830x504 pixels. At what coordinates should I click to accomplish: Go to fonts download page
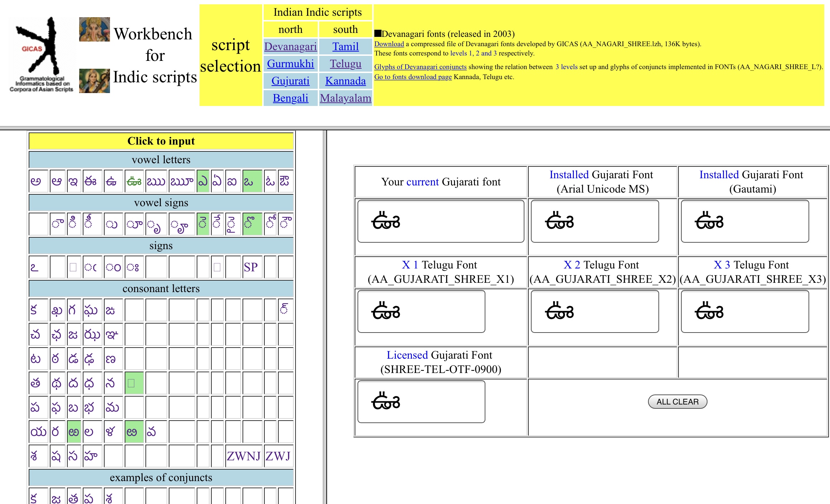413,77
